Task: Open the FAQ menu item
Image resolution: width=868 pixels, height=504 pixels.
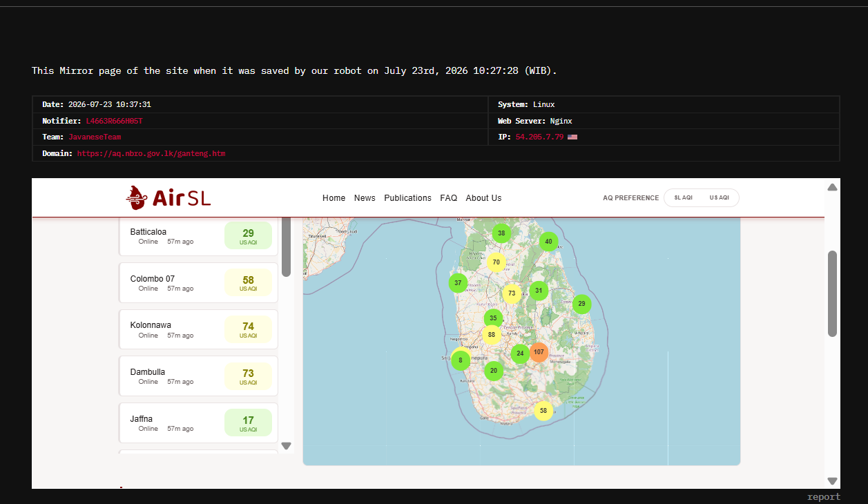Action: (x=449, y=198)
